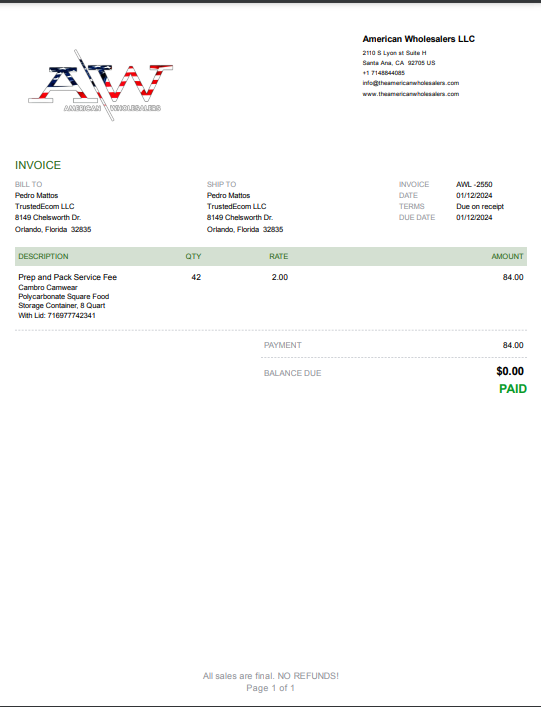Click the payment amount 84.00

[x=513, y=345]
